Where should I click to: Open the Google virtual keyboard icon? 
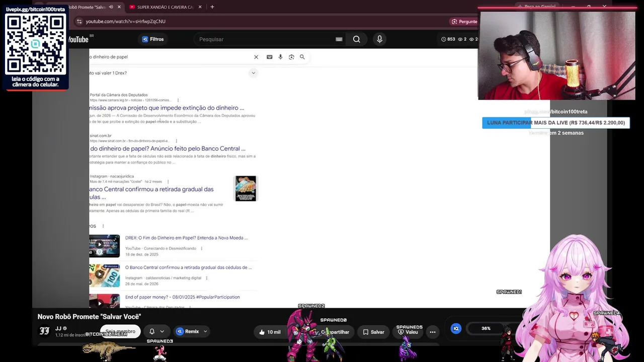tap(270, 57)
